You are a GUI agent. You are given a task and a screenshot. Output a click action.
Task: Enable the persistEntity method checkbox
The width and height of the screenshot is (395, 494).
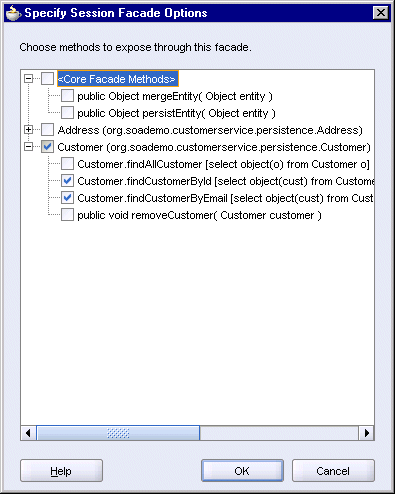pyautogui.click(x=67, y=113)
